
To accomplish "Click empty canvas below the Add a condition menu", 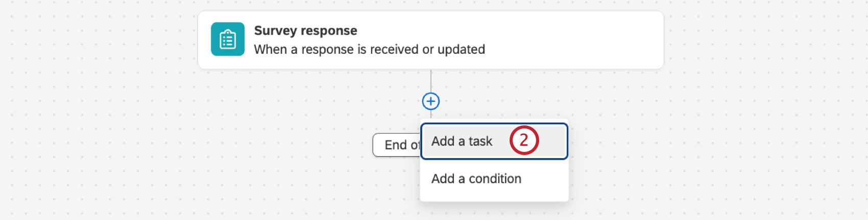I will click(494, 211).
